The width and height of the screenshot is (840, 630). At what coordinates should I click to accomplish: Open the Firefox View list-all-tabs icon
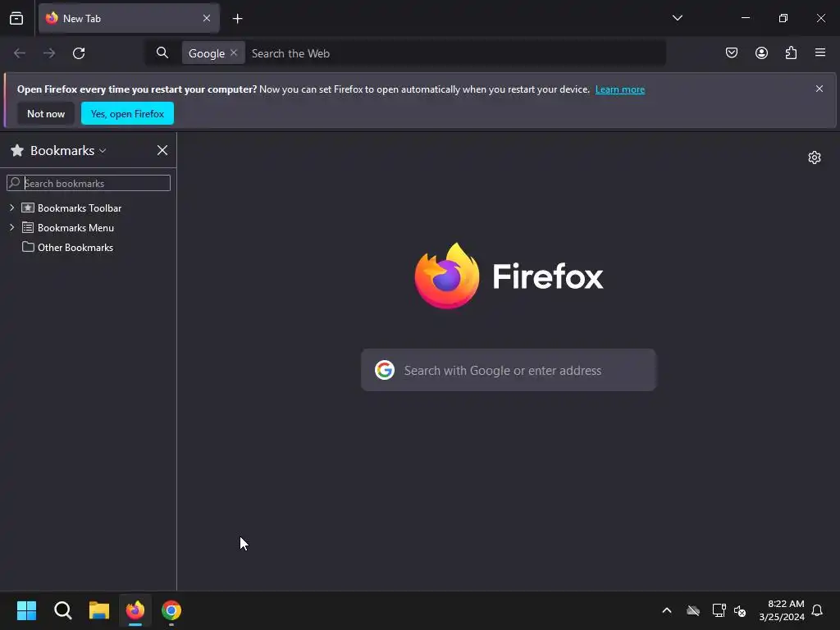[x=16, y=18]
